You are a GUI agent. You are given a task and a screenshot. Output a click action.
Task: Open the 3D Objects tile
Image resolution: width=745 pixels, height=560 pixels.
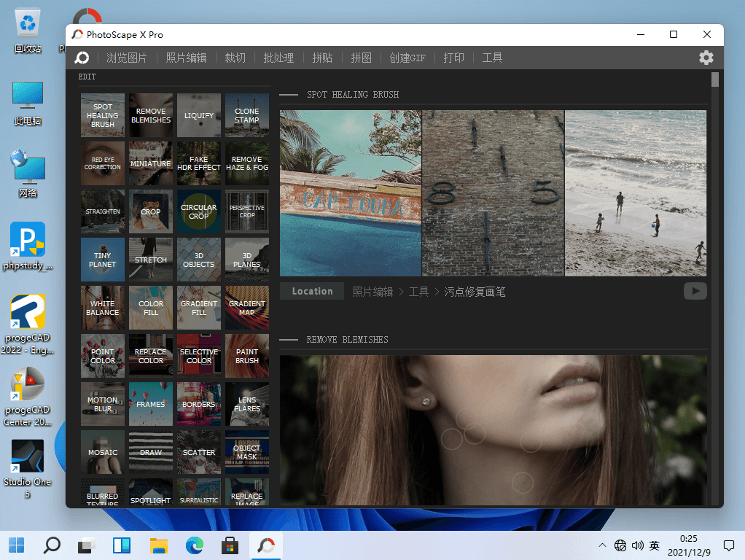(x=199, y=260)
